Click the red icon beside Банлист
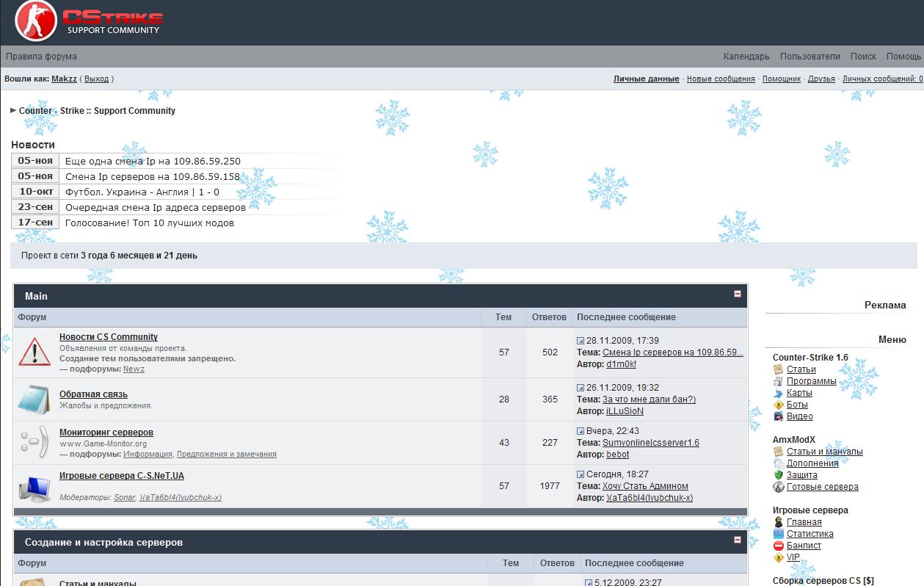Viewport: 924px width, 586px height. click(x=779, y=546)
